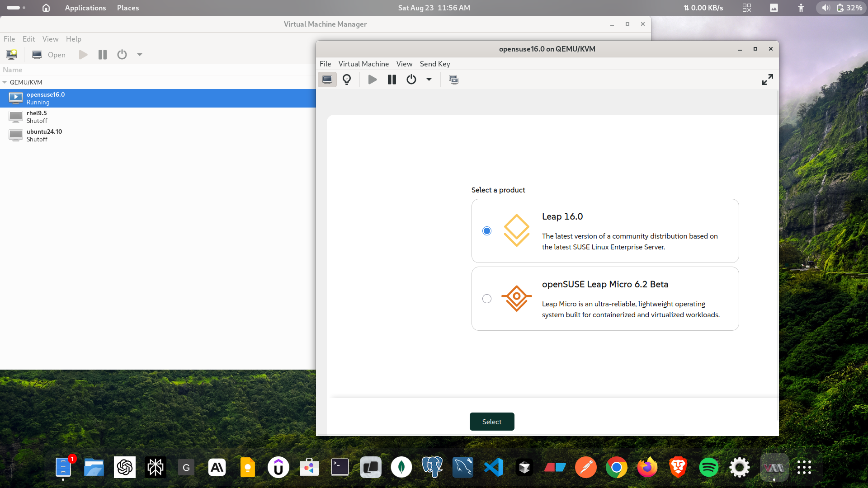The height and width of the screenshot is (488, 868).
Task: Pause the VM from the Virtual Machine Manager toolbar
Action: coord(103,55)
